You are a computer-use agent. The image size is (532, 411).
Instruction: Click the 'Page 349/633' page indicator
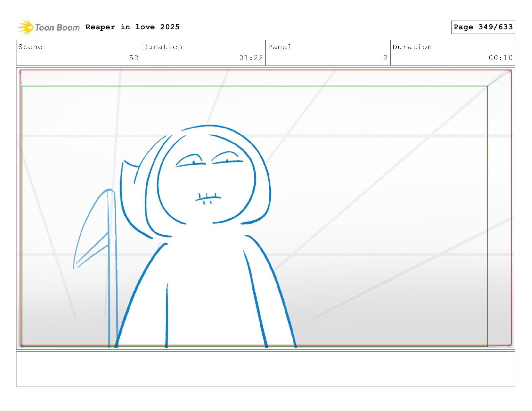coord(483,27)
